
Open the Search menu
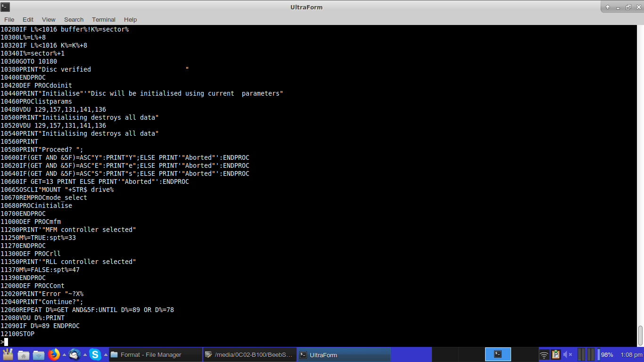coord(74,19)
